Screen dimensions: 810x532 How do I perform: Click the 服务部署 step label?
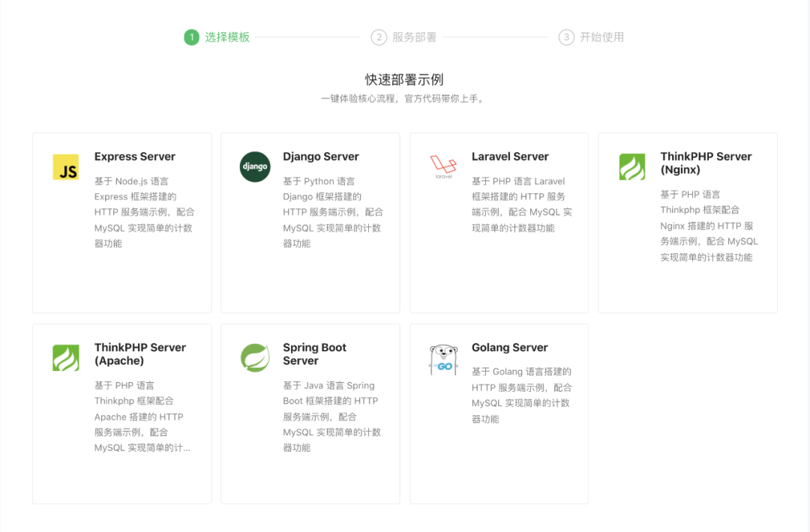click(414, 37)
